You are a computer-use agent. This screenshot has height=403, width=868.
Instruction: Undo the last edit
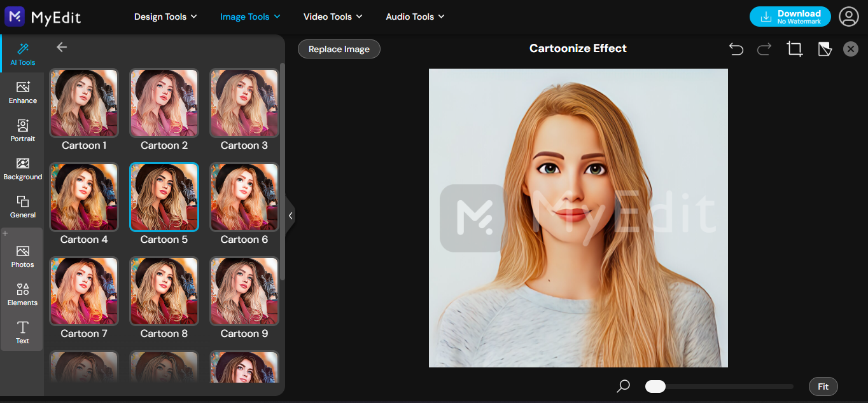tap(736, 49)
